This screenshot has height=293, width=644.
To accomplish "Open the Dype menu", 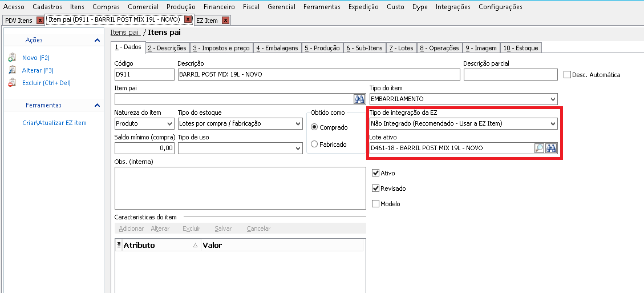I will pyautogui.click(x=420, y=7).
